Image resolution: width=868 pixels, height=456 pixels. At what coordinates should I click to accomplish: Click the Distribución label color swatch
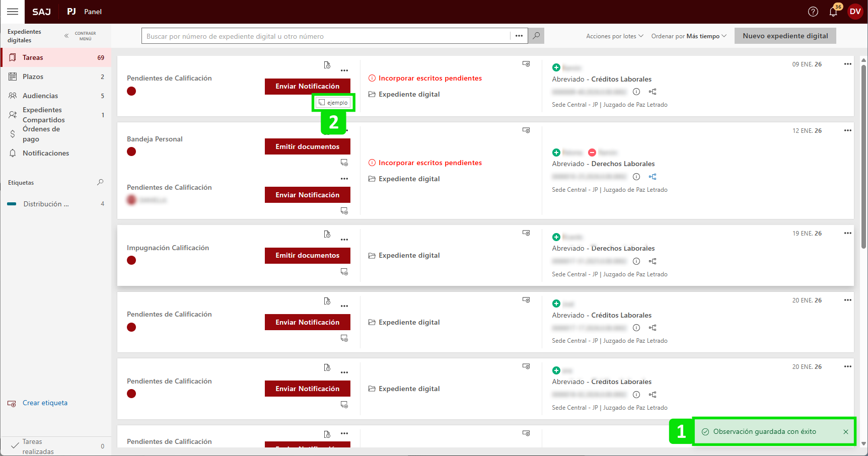[12, 204]
